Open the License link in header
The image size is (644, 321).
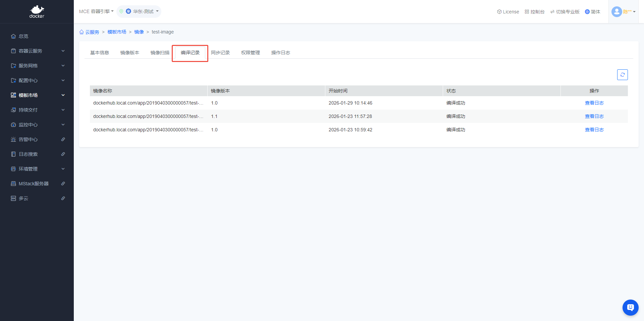click(508, 12)
